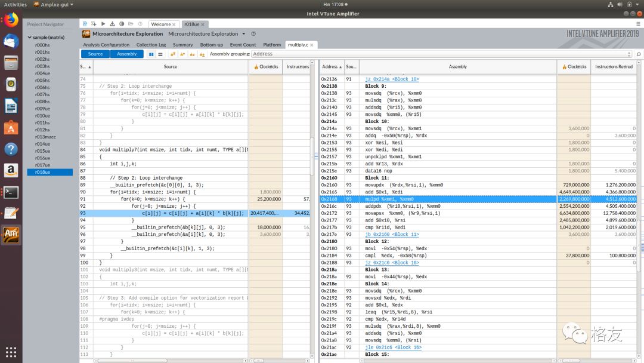Click the assembly Clockticks column header
Viewport: 644px width, 363px height.
pos(574,67)
